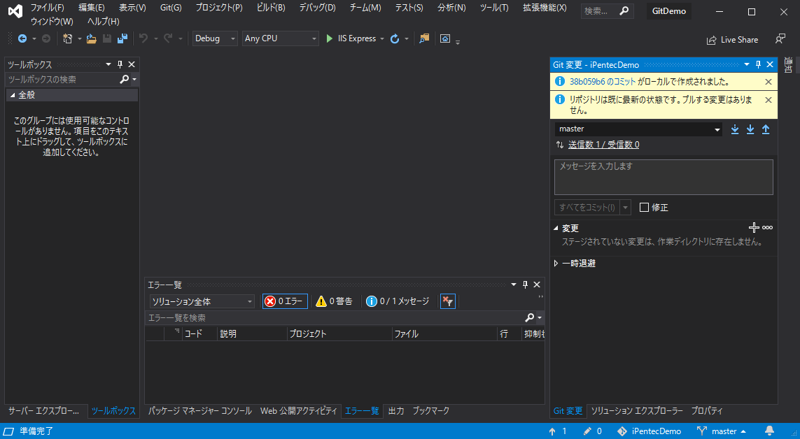Click the sync arrows icon beside 送信数
Screen dimensions: 800x439
560,144
